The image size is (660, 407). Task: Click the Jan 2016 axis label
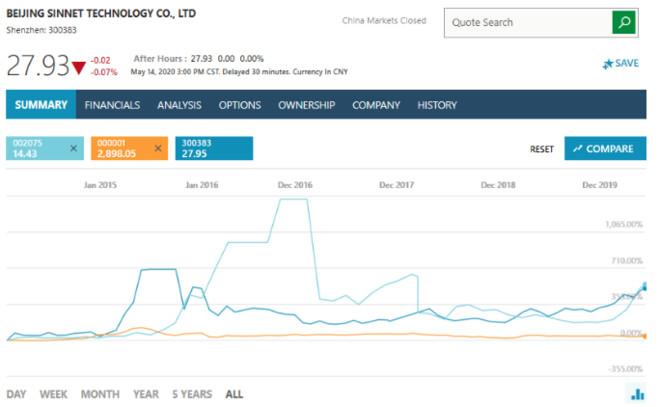point(202,185)
